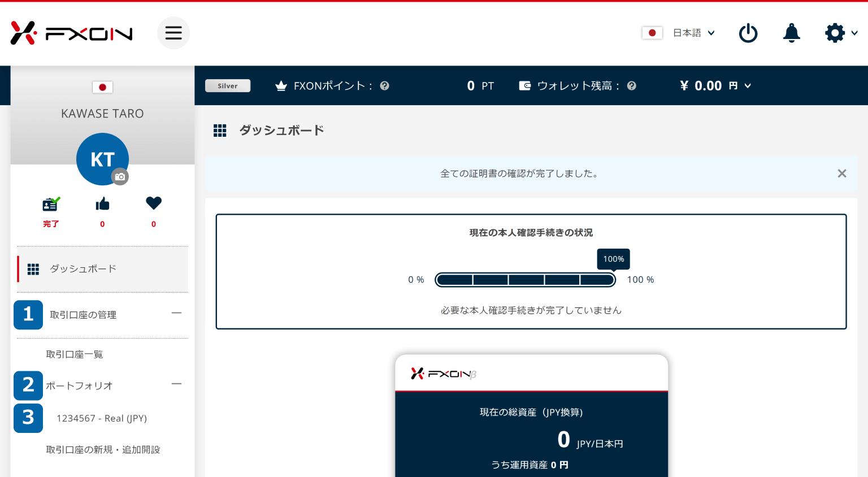Click camera icon to change avatar
This screenshot has width=868, height=477.
120,177
